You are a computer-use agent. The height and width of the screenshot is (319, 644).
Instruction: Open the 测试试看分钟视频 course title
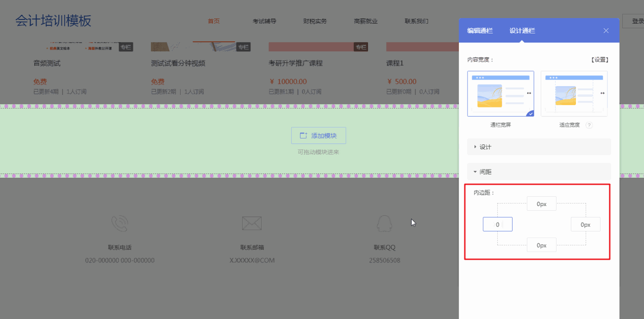point(178,63)
